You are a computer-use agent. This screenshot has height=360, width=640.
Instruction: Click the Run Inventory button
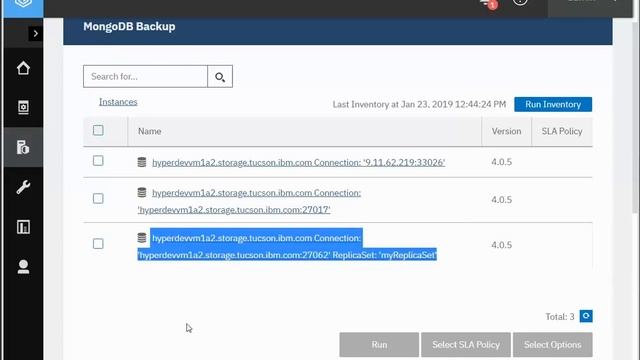pyautogui.click(x=553, y=104)
